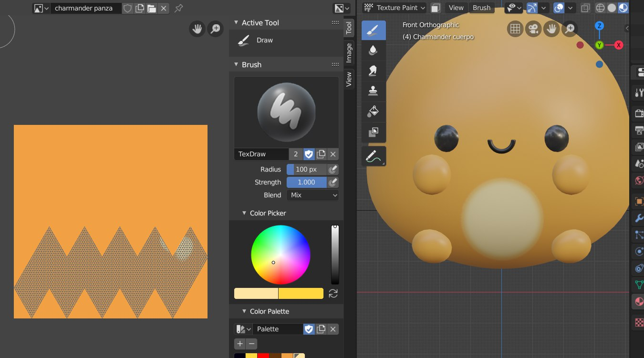The height and width of the screenshot is (358, 644).
Task: Select the Soften brush tool
Action: [x=374, y=51]
